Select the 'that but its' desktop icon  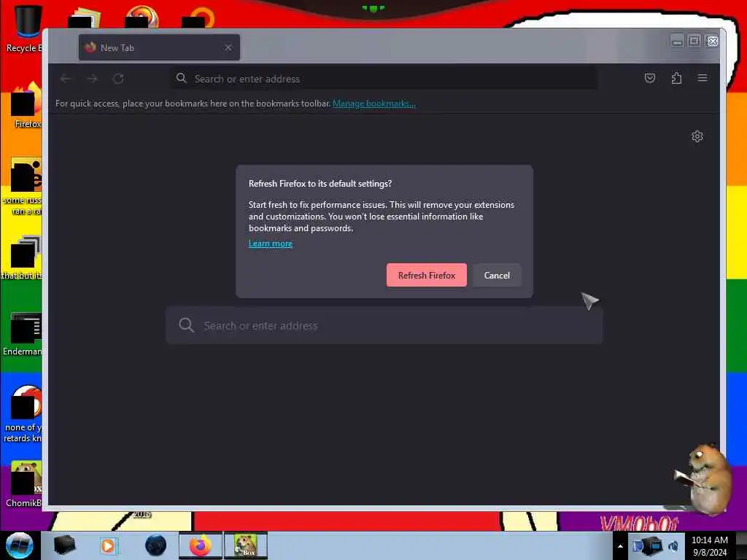[x=23, y=257]
